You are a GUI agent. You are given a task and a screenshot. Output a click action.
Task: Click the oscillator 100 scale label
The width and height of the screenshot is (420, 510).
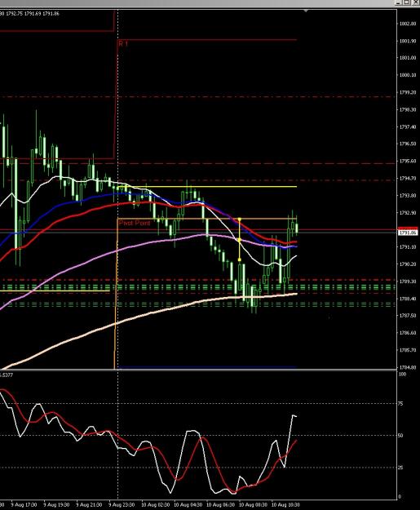pos(402,374)
